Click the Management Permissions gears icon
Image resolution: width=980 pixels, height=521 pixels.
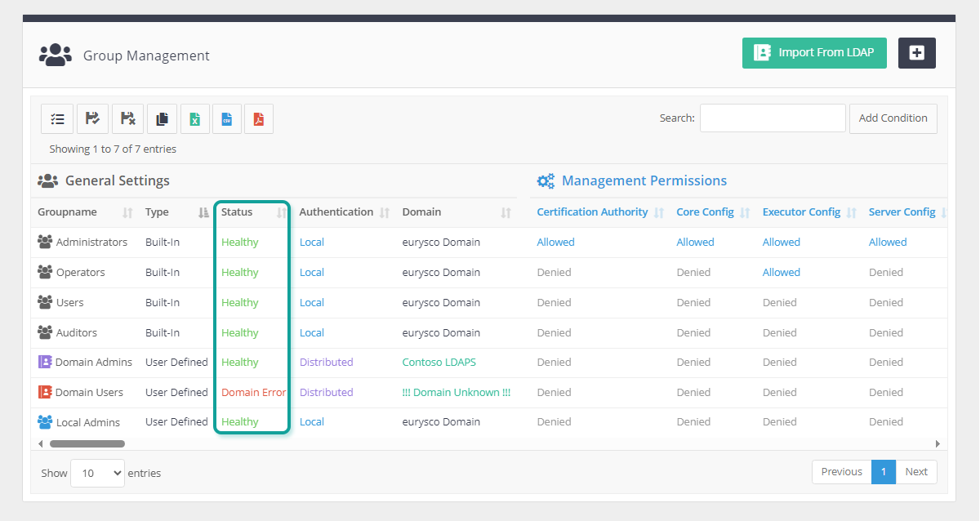[x=546, y=181]
